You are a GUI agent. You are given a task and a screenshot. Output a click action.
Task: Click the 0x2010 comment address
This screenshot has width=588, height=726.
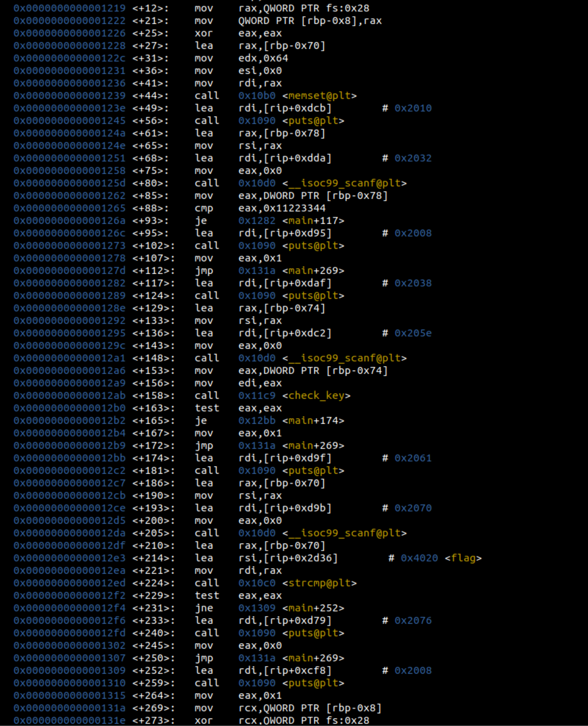[x=413, y=108]
